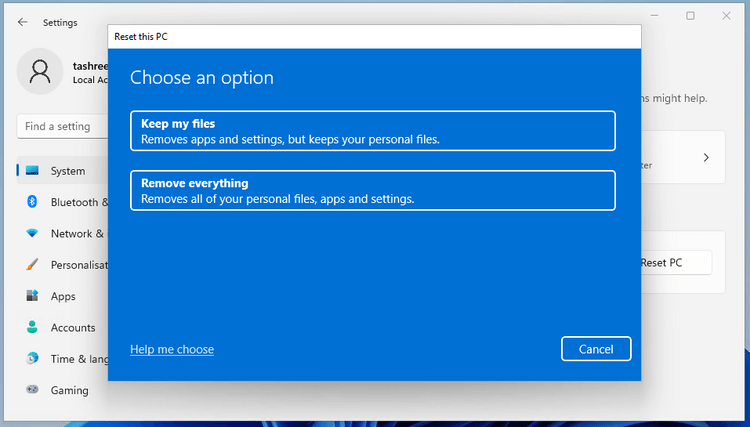The height and width of the screenshot is (427, 750).
Task: Choose the Keep my files option
Action: pos(372,131)
